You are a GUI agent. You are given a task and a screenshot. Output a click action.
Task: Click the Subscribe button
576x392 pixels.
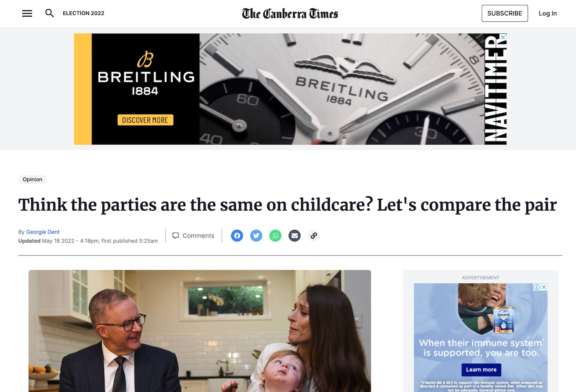505,13
